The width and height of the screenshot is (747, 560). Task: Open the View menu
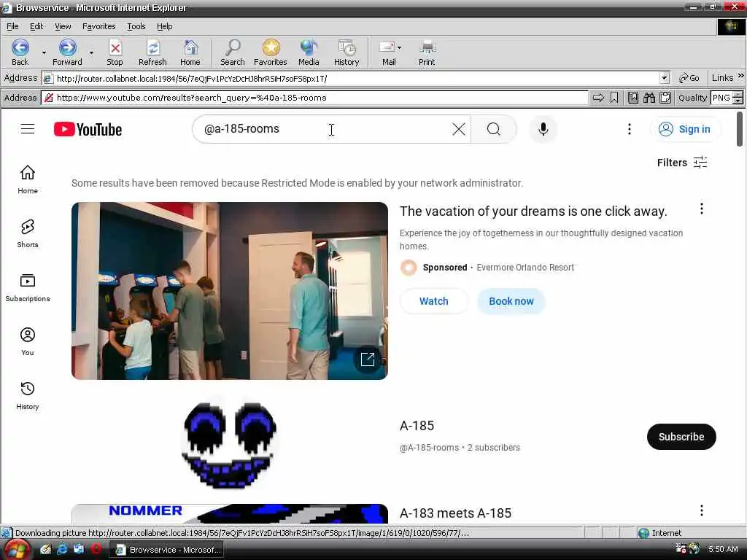pyautogui.click(x=63, y=26)
